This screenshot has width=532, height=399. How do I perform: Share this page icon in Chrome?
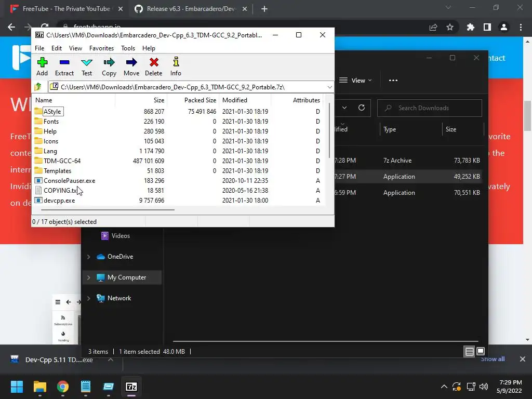[x=433, y=27]
